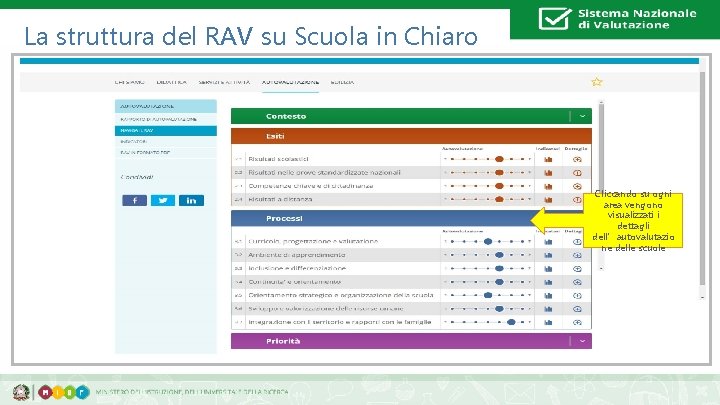Click the Curricolo, progettazione e valutazione rating scale

pos(487,242)
